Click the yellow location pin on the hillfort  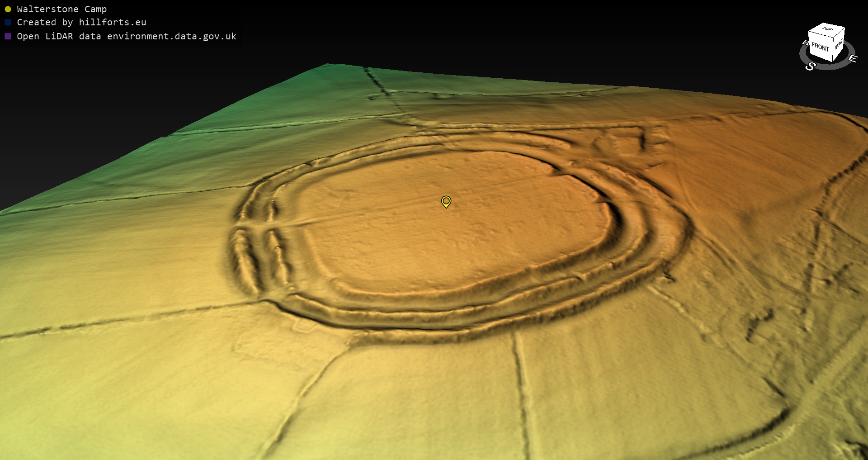[446, 201]
